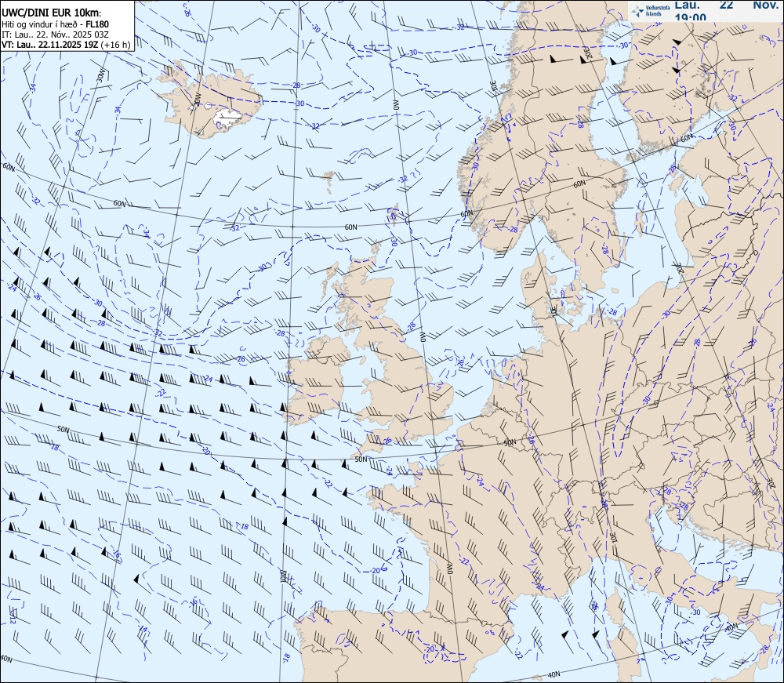Click the Vedurstofa Islands logo
This screenshot has width=784, height=683.
[x=649, y=11]
